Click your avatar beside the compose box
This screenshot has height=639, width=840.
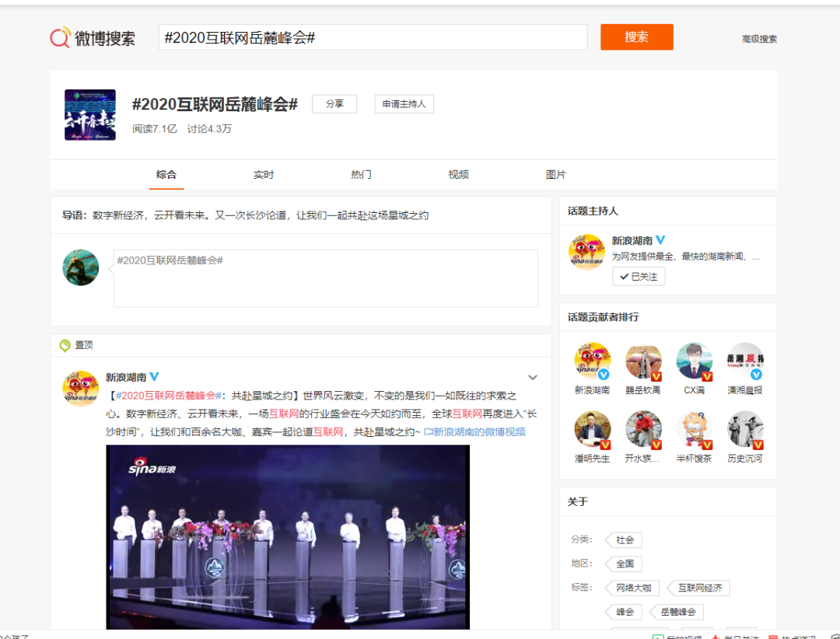81,267
